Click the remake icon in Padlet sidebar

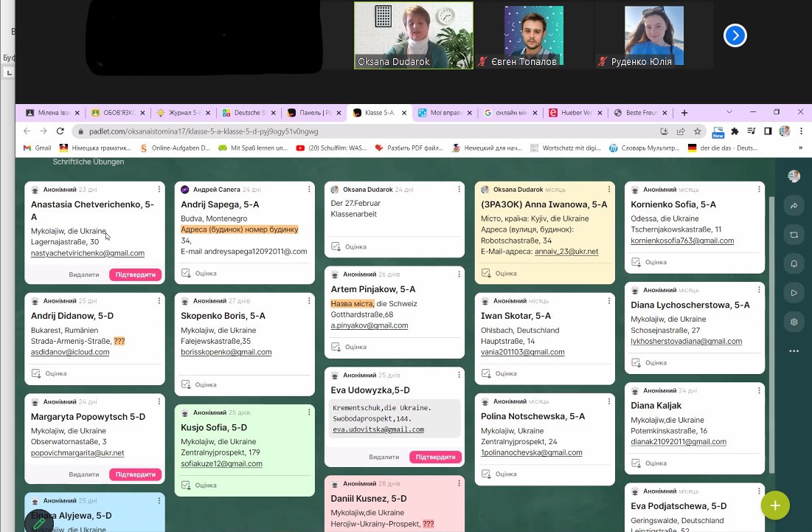(794, 235)
